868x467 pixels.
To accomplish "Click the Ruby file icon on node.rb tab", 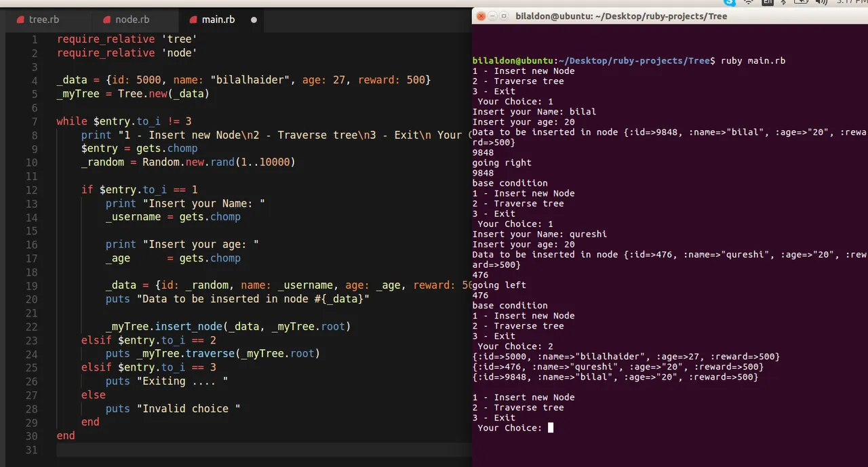I will [x=106, y=20].
